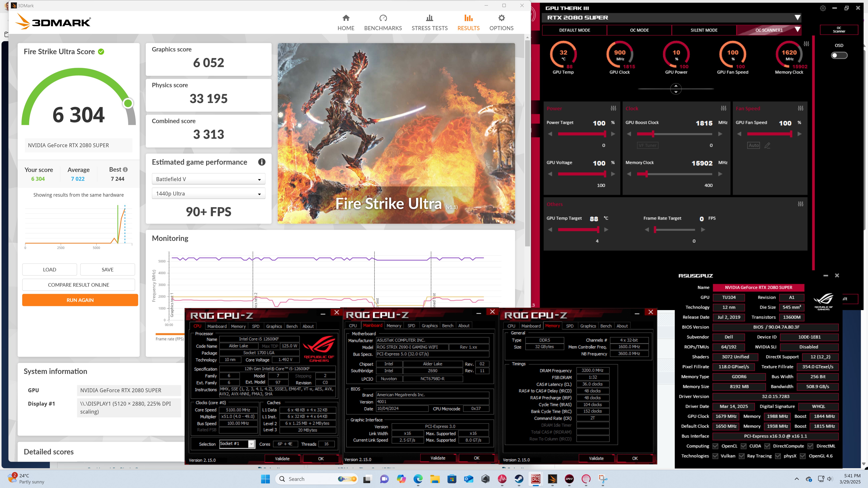The height and width of the screenshot is (488, 868).
Task: Click the GPU Temp Target slider
Action: pos(578,230)
